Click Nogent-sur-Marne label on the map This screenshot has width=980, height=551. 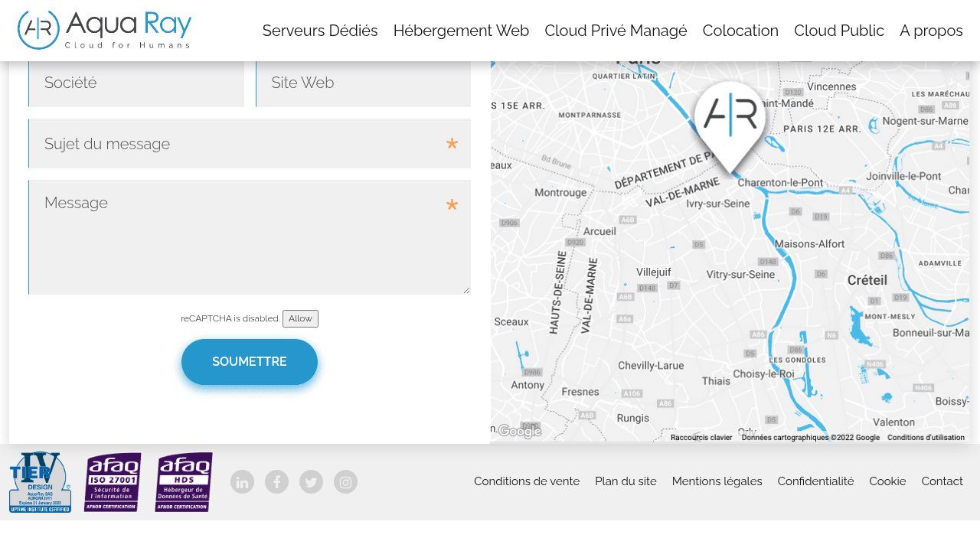(926, 121)
